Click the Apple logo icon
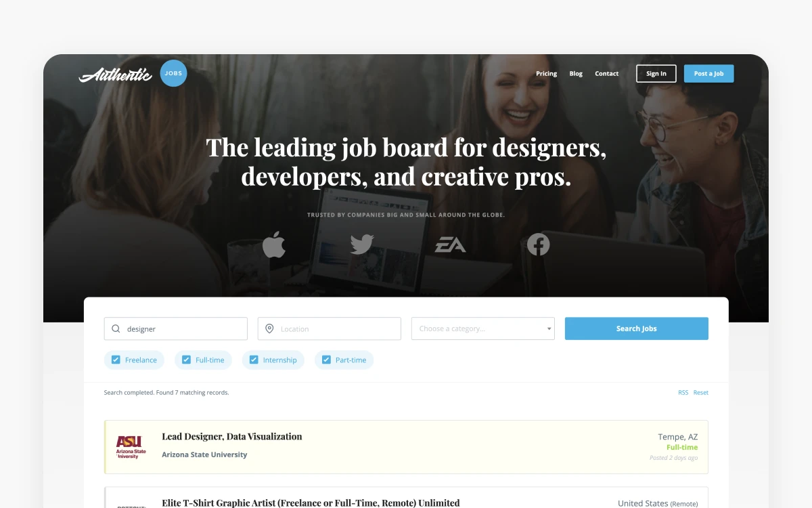The height and width of the screenshot is (508, 812). tap(274, 244)
